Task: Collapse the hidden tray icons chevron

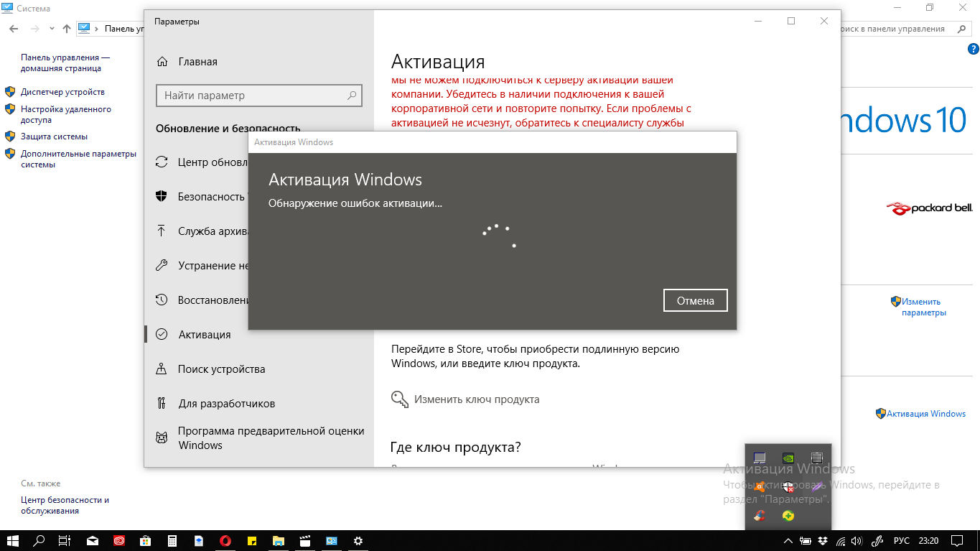Action: pyautogui.click(x=788, y=540)
